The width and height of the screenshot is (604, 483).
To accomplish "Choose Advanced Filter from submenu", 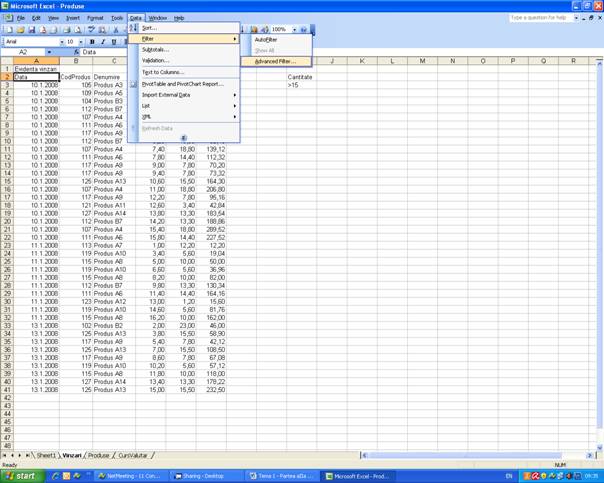I will tap(274, 61).
